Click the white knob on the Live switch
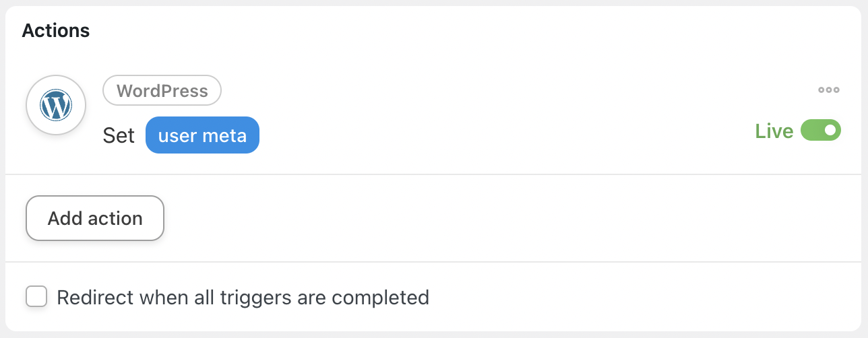This screenshot has width=868, height=338. [x=831, y=130]
